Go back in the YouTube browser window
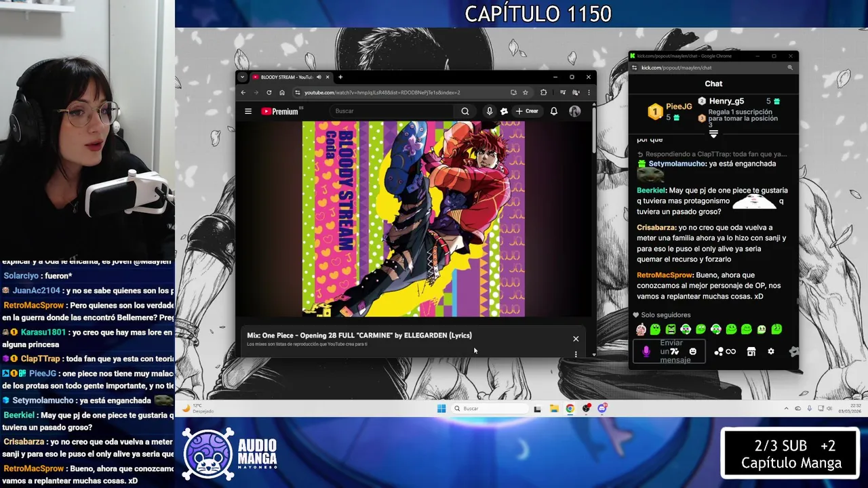The height and width of the screenshot is (488, 868). tap(243, 92)
